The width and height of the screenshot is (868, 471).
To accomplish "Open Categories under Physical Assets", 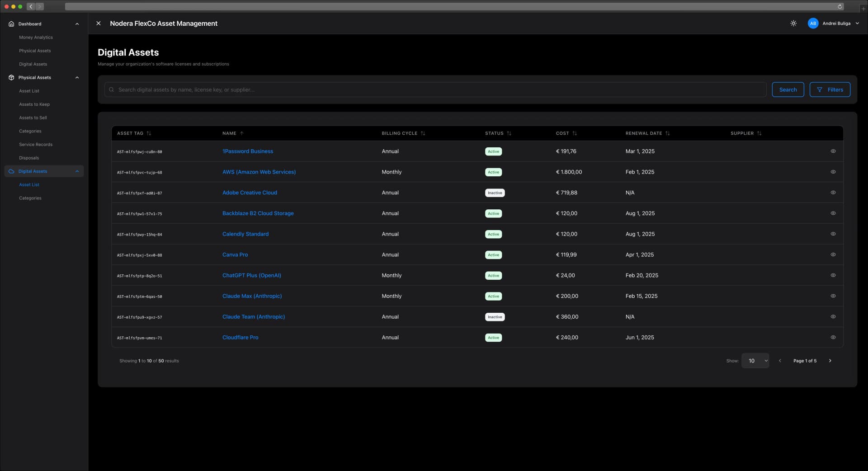I will click(x=30, y=131).
